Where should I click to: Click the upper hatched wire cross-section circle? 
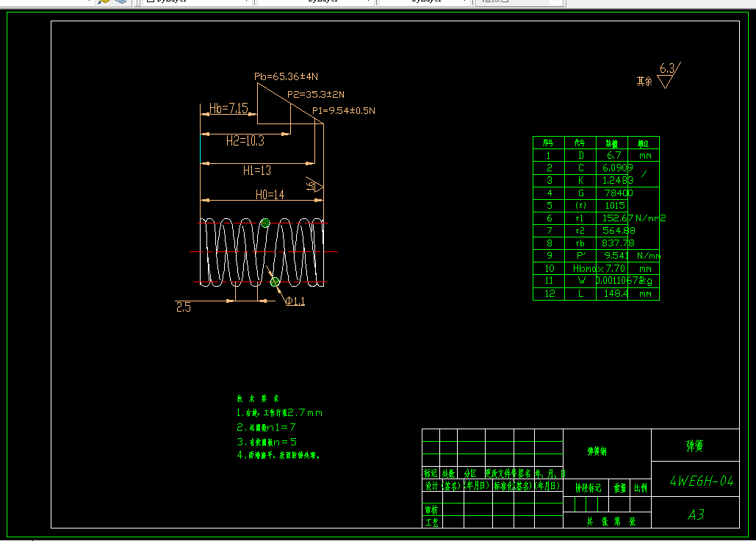tap(265, 223)
